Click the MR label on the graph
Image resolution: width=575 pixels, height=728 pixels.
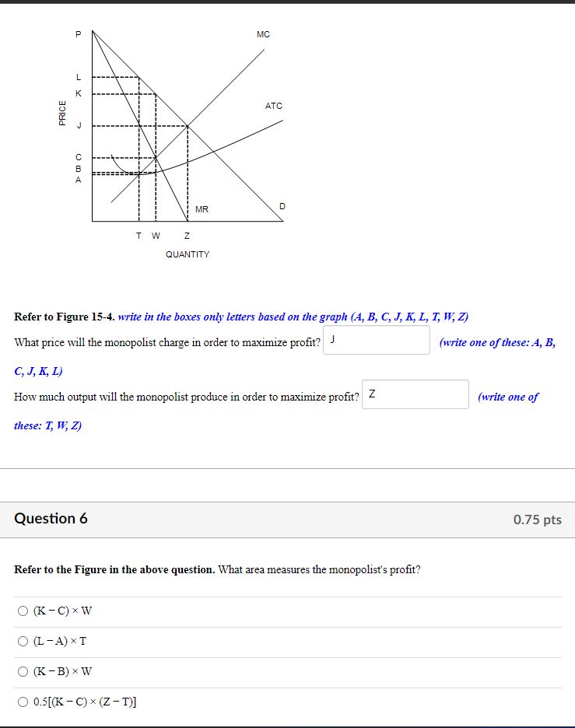pos(203,208)
